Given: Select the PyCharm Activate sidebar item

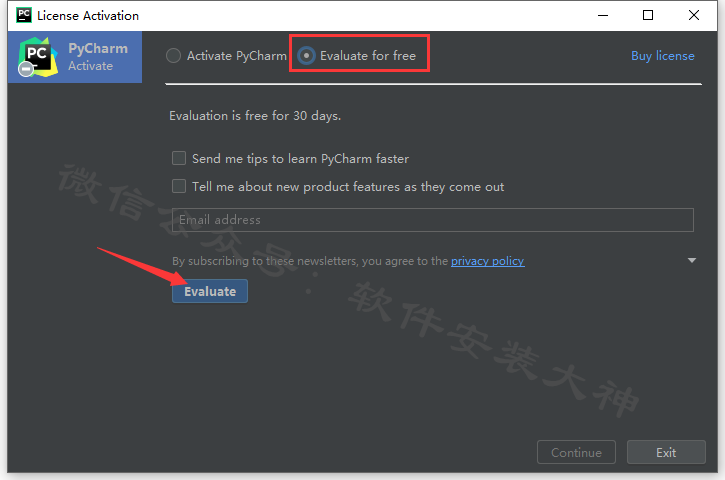Looking at the screenshot, I should 75,57.
